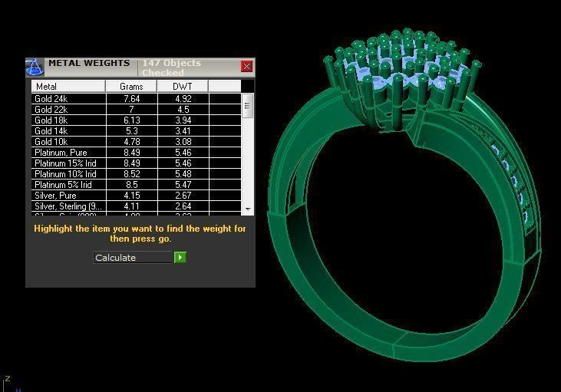Click the METAL WEIGHTS title text
This screenshot has width=561, height=392.
[89, 63]
